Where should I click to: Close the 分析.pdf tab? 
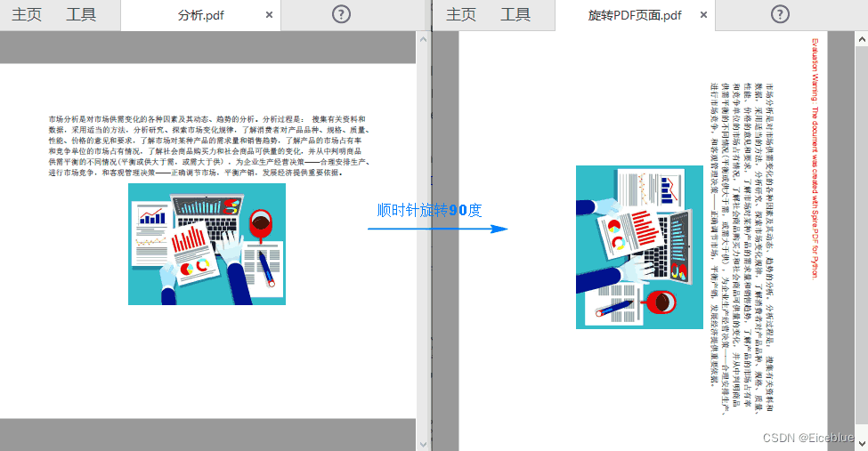pos(269,15)
